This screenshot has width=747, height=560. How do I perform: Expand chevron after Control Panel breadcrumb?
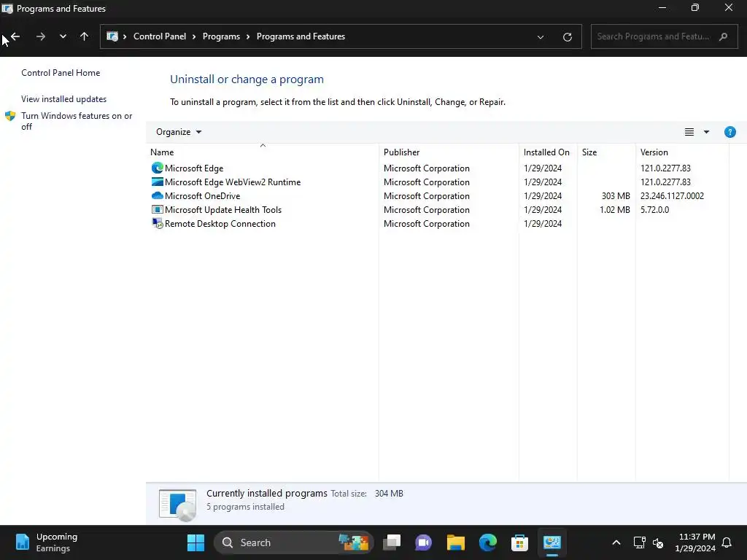tap(194, 36)
